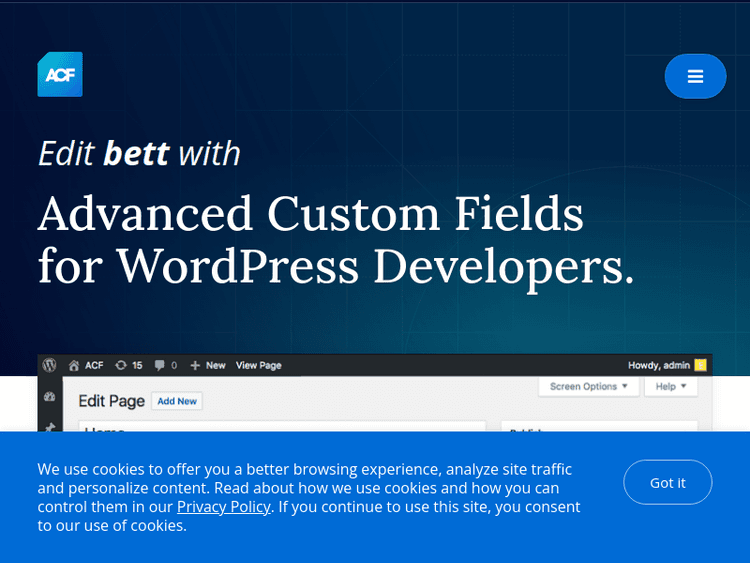The image size is (750, 563).
Task: Click the ACF logo
Action: [60, 74]
